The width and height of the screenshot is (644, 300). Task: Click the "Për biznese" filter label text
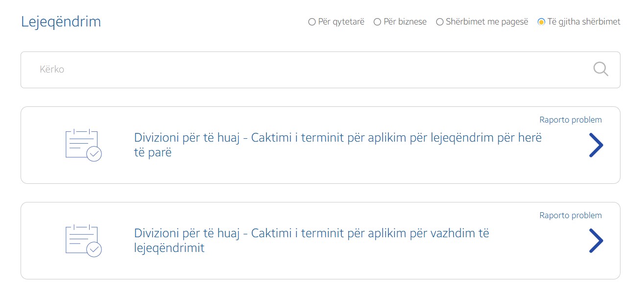click(405, 22)
